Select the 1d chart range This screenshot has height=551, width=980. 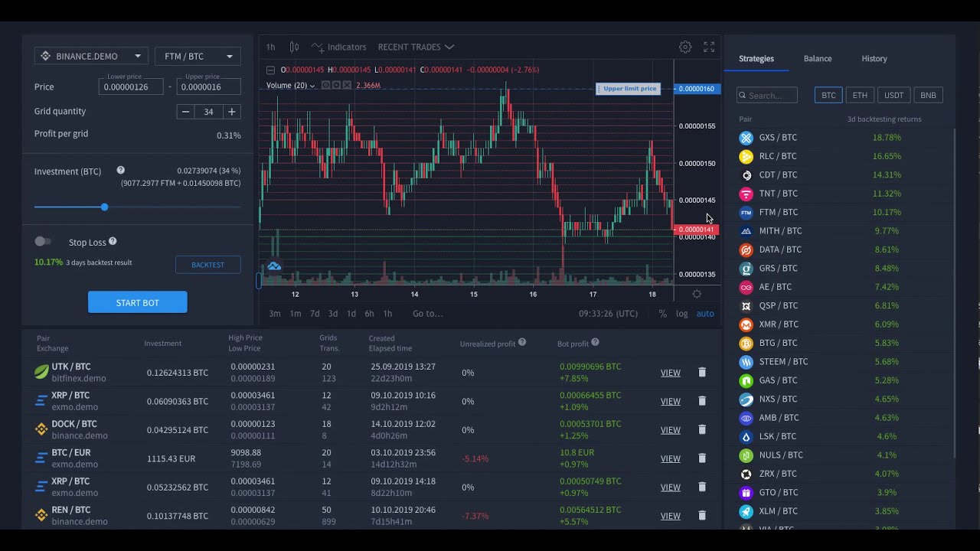351,314
